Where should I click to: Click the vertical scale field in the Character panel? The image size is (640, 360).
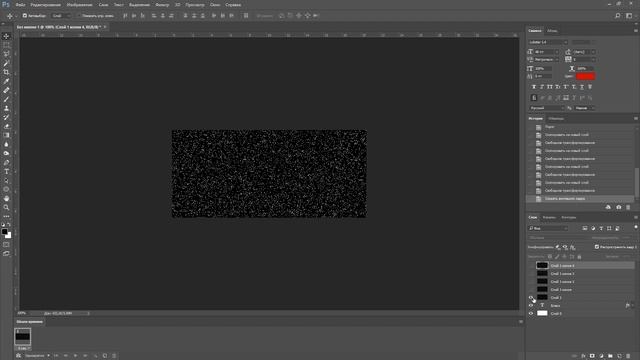pos(543,69)
